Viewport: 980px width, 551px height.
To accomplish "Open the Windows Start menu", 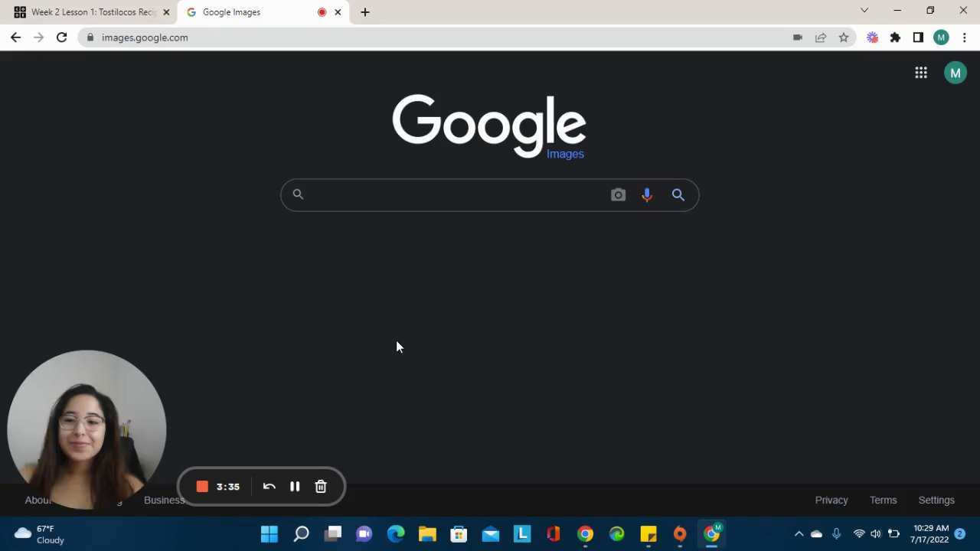I will [269, 534].
